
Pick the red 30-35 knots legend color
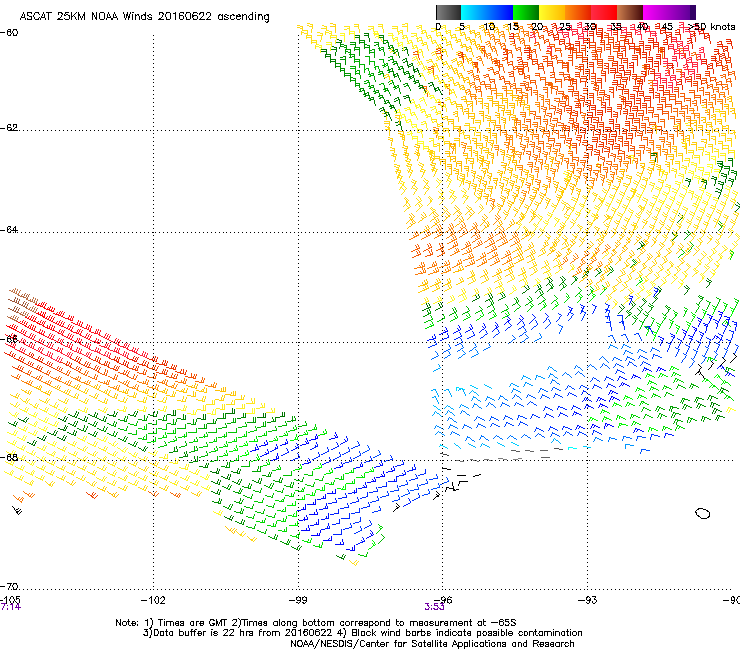(x=604, y=12)
